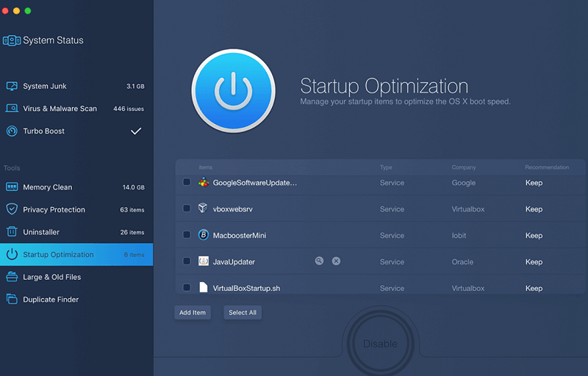Click the remove X icon on JavaUpdater row
Image resolution: width=588 pixels, height=376 pixels.
[x=336, y=261]
